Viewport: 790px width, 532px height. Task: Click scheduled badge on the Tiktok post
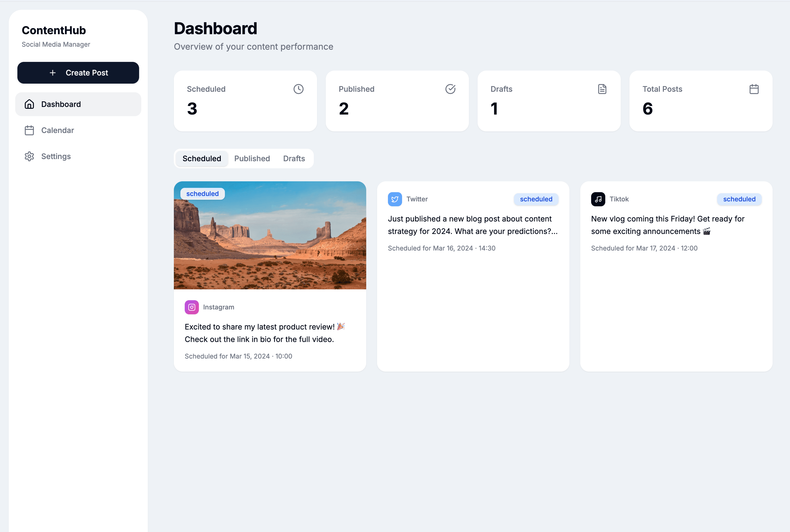739,199
